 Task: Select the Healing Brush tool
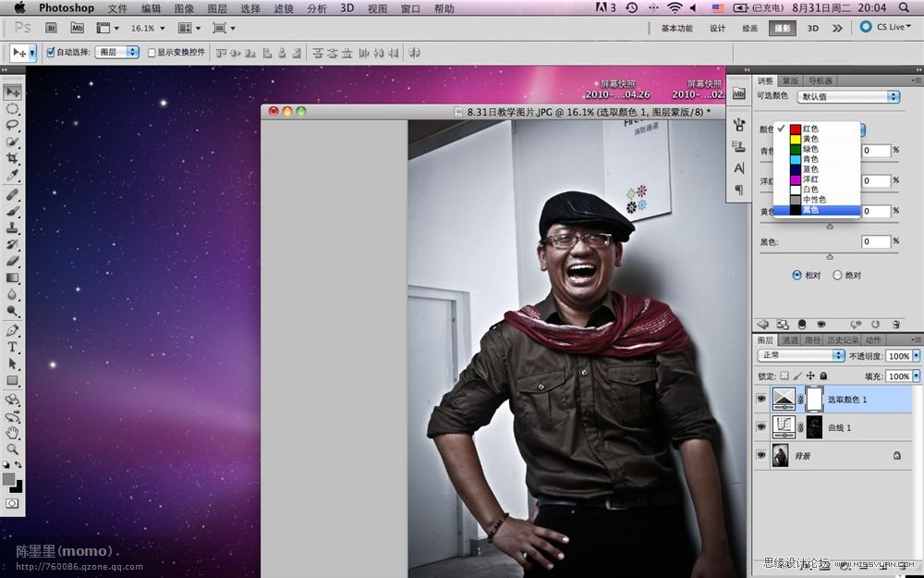[x=12, y=194]
